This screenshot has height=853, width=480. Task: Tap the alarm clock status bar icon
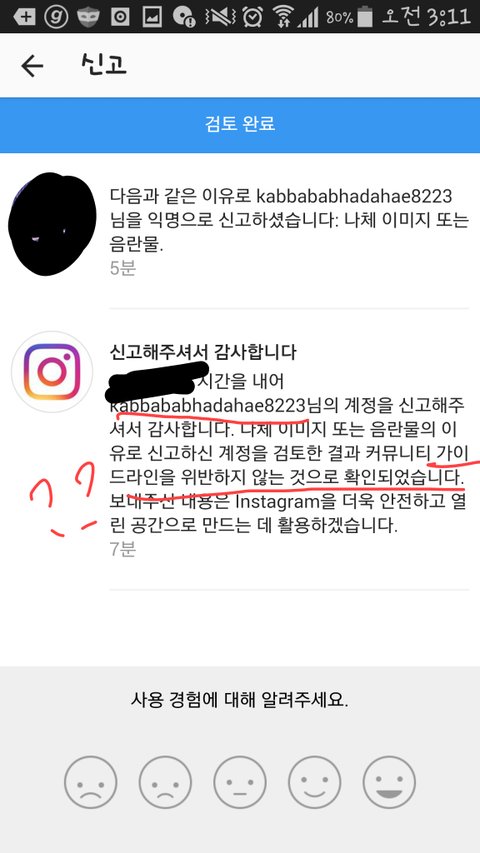click(x=253, y=17)
